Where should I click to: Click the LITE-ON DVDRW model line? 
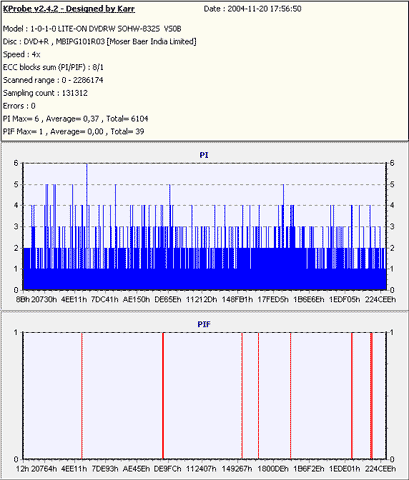pos(92,29)
